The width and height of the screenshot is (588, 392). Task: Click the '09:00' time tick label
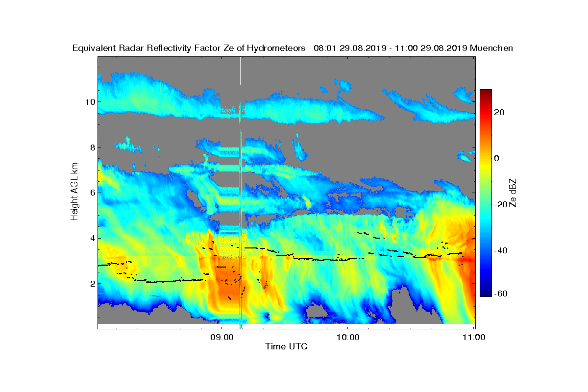[x=221, y=337]
